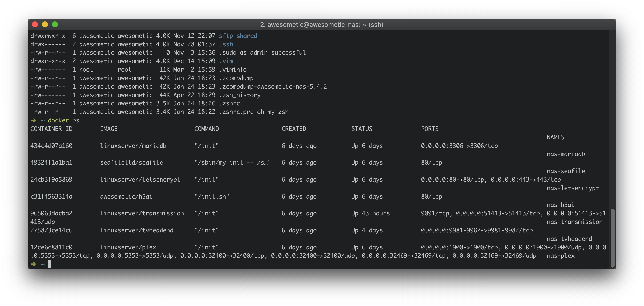The width and height of the screenshot is (644, 306).
Task: Click the green zoom window button
Action: [55, 24]
